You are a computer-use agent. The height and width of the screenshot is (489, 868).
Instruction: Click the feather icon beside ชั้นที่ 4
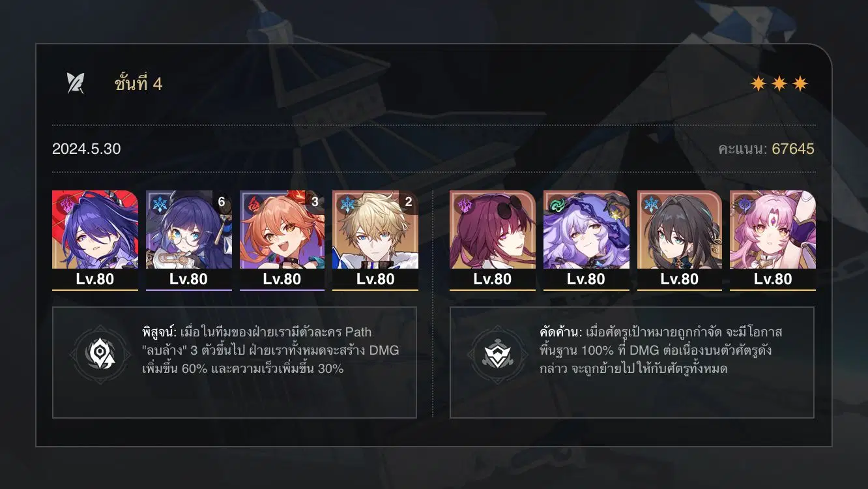pos(76,83)
